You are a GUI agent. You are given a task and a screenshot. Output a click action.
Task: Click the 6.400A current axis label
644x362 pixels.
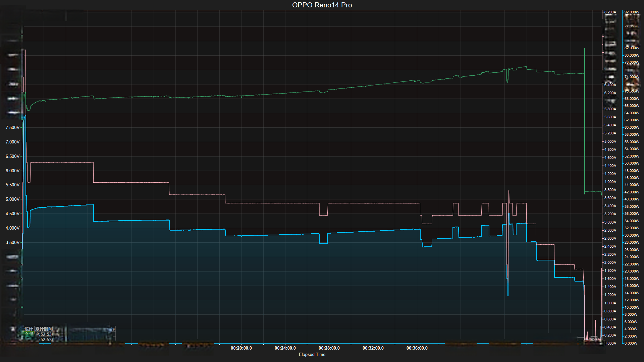coord(610,85)
